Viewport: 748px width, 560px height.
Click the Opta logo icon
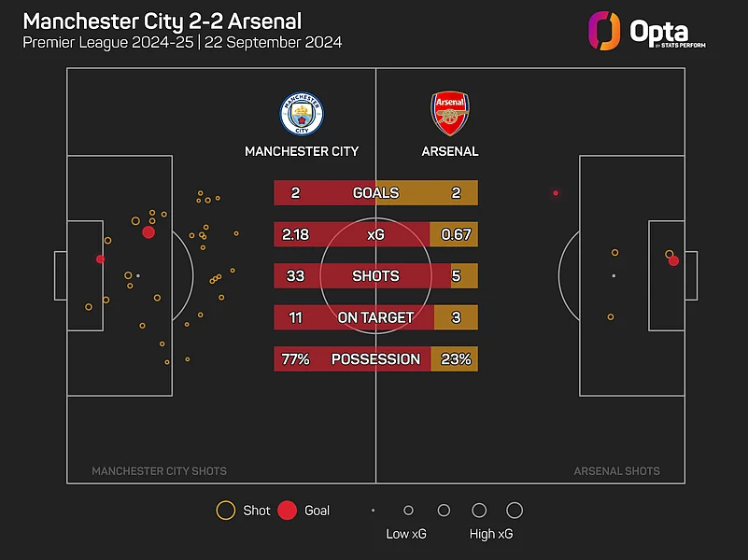pyautogui.click(x=604, y=31)
